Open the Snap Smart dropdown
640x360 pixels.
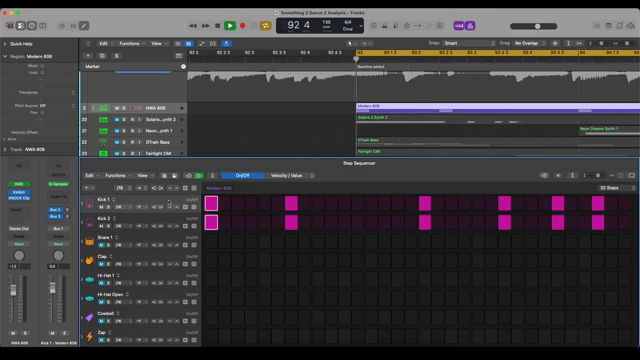point(469,43)
